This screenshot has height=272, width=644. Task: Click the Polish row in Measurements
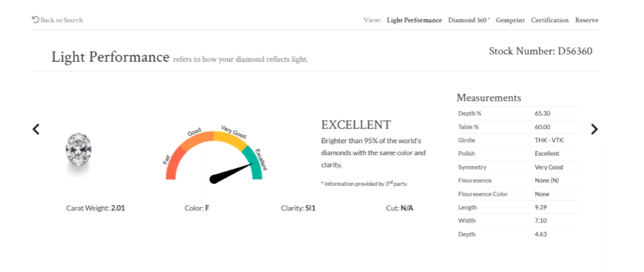(x=518, y=154)
